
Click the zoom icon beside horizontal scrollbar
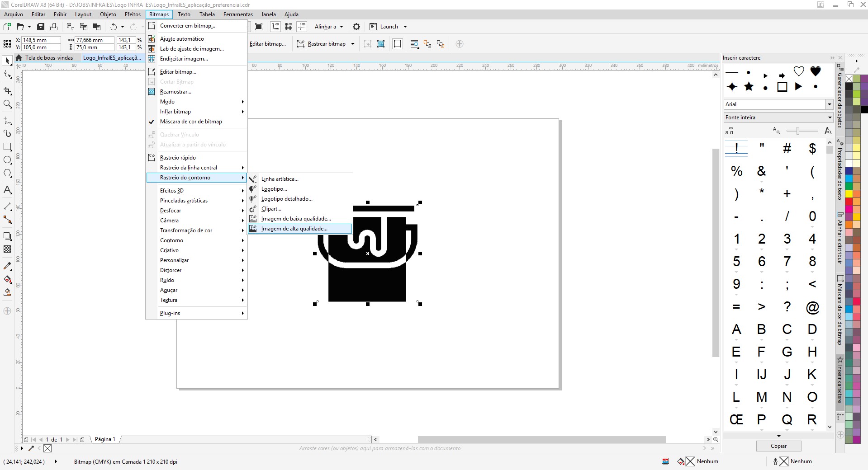click(716, 439)
